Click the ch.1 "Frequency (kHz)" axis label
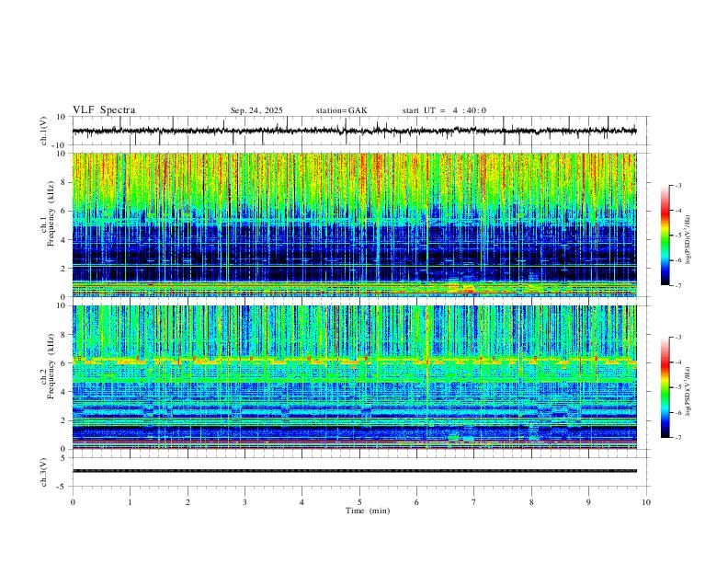This screenshot has width=728, height=563. tap(51, 213)
